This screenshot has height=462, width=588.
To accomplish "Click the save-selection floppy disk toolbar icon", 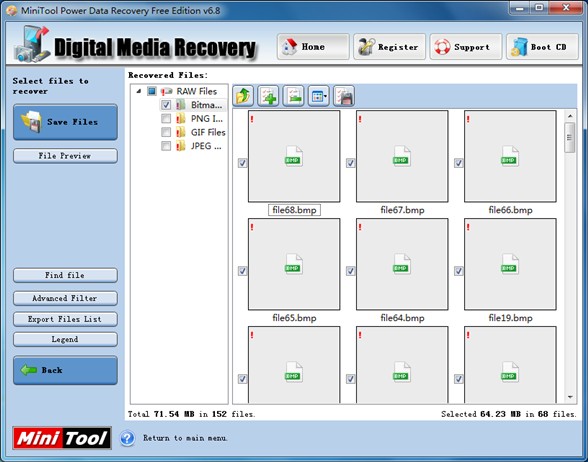I will click(344, 96).
